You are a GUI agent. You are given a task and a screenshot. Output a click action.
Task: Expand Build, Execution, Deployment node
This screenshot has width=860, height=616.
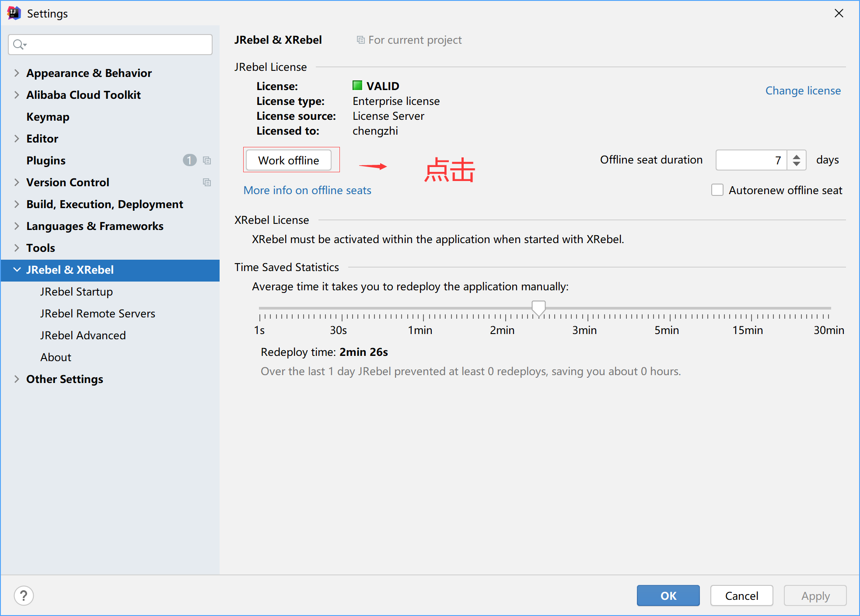17,204
